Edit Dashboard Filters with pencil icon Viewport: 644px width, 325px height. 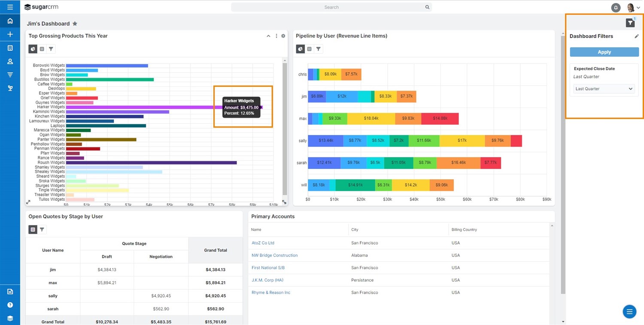click(636, 37)
